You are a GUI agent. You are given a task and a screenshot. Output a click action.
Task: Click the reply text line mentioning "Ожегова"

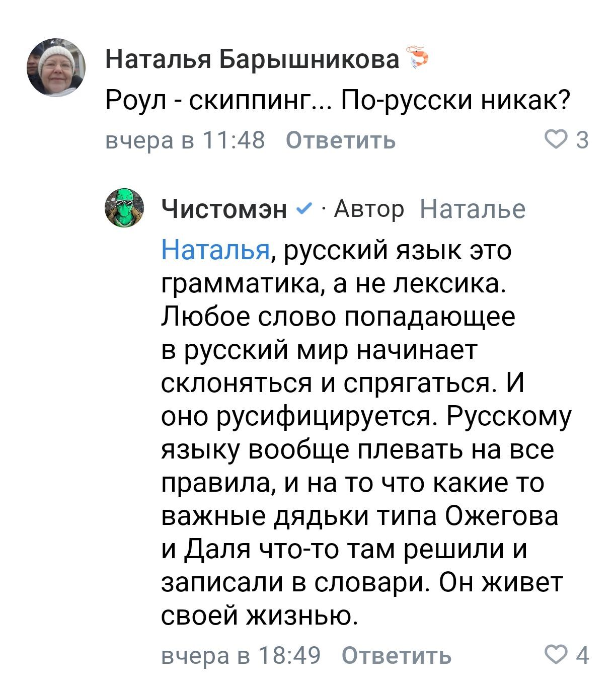[359, 517]
